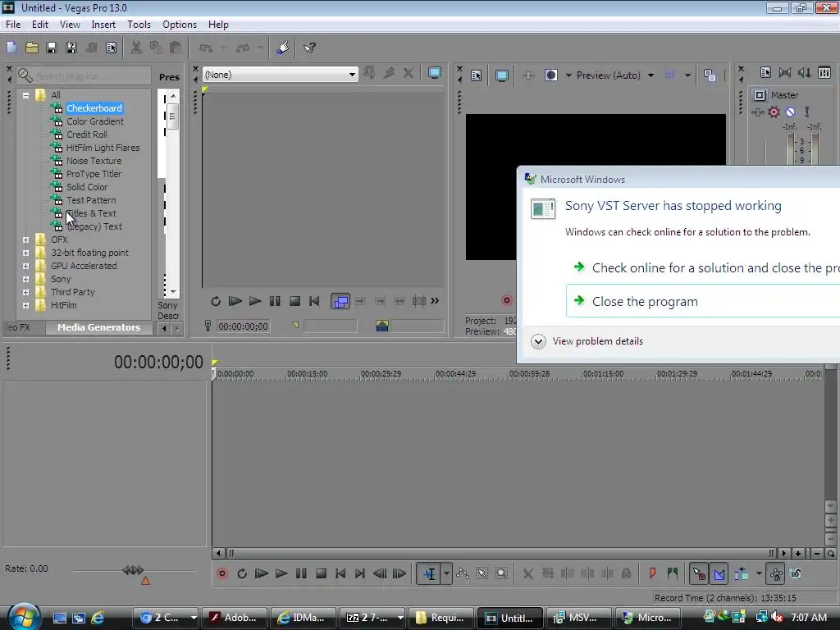Expand the OFX folder

[x=25, y=240]
